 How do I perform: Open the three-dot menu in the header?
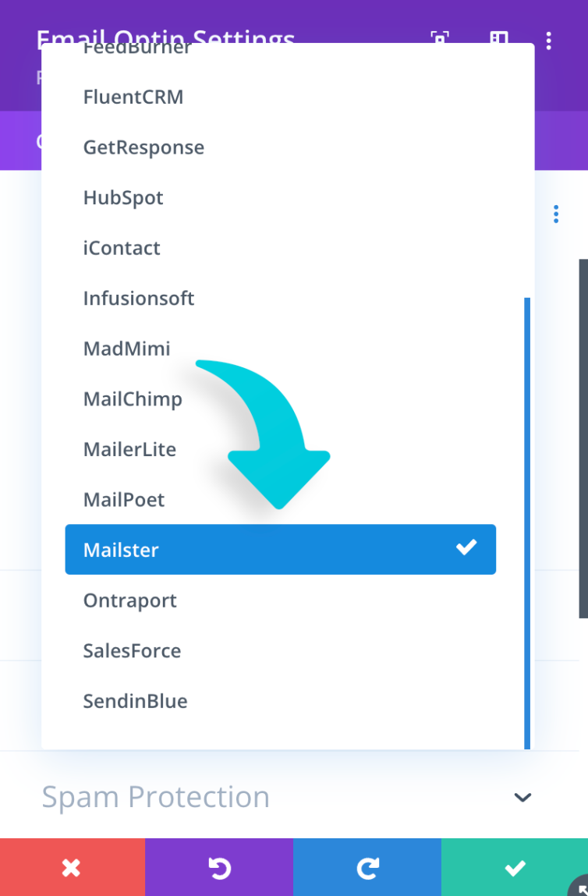click(x=549, y=40)
